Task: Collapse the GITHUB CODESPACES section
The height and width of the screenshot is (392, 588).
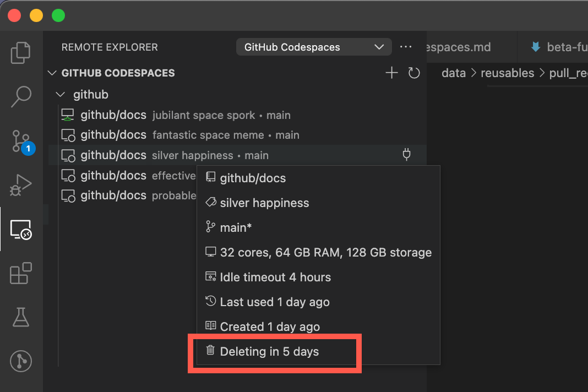Action: [x=52, y=73]
